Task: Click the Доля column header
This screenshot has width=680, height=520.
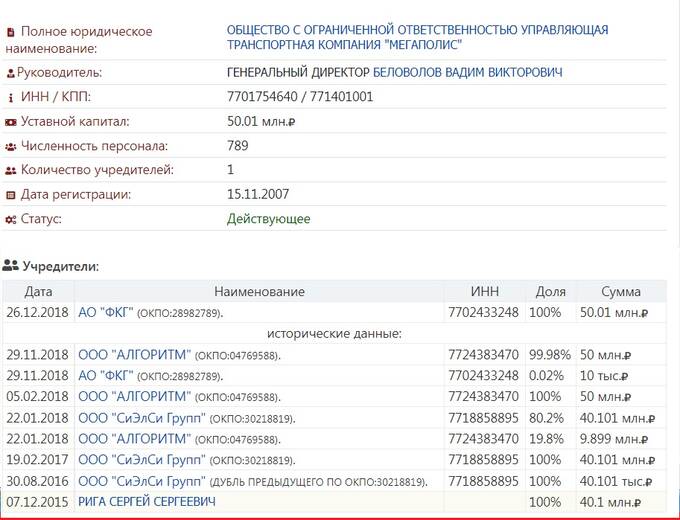Action: [550, 291]
